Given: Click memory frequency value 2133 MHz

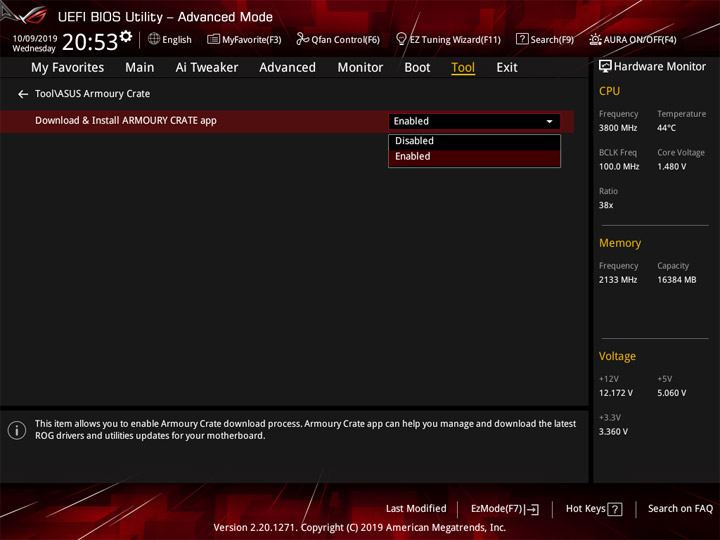Looking at the screenshot, I should click(x=618, y=280).
